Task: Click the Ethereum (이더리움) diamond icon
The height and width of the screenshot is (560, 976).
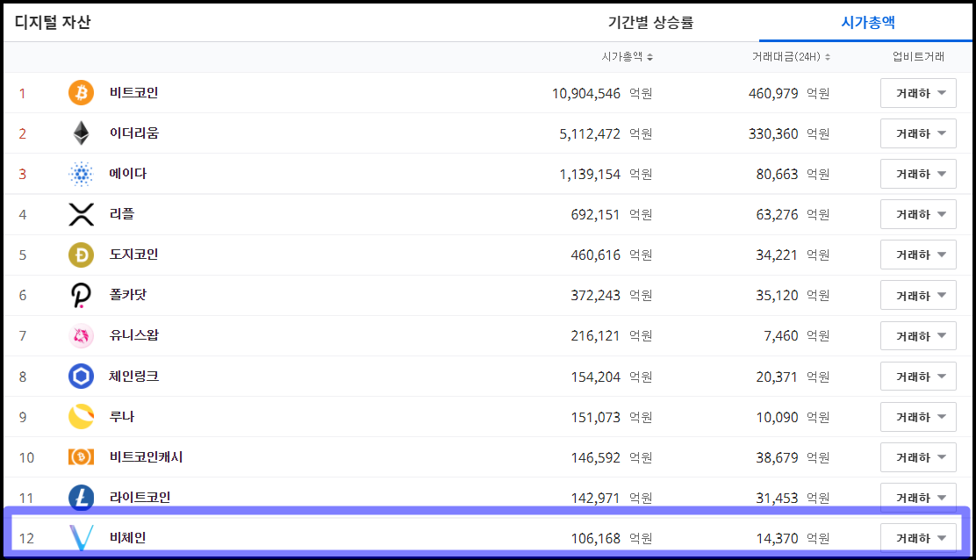Action: click(x=81, y=133)
